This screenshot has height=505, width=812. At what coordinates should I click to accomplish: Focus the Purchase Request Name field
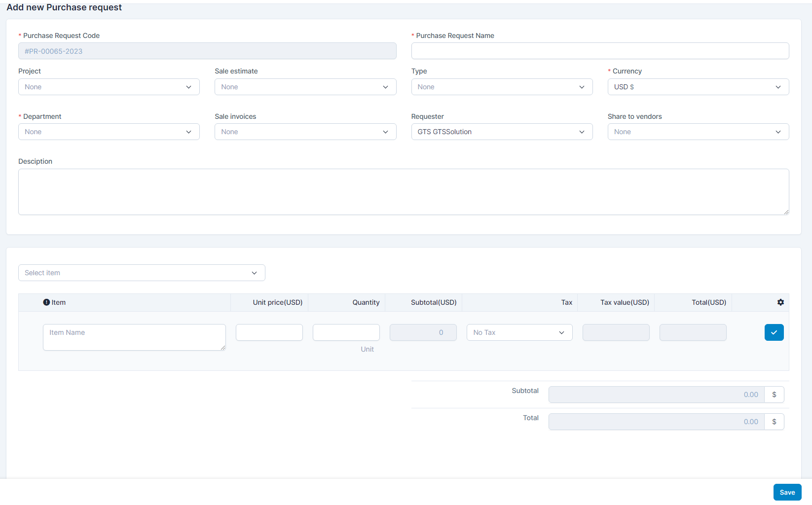600,51
